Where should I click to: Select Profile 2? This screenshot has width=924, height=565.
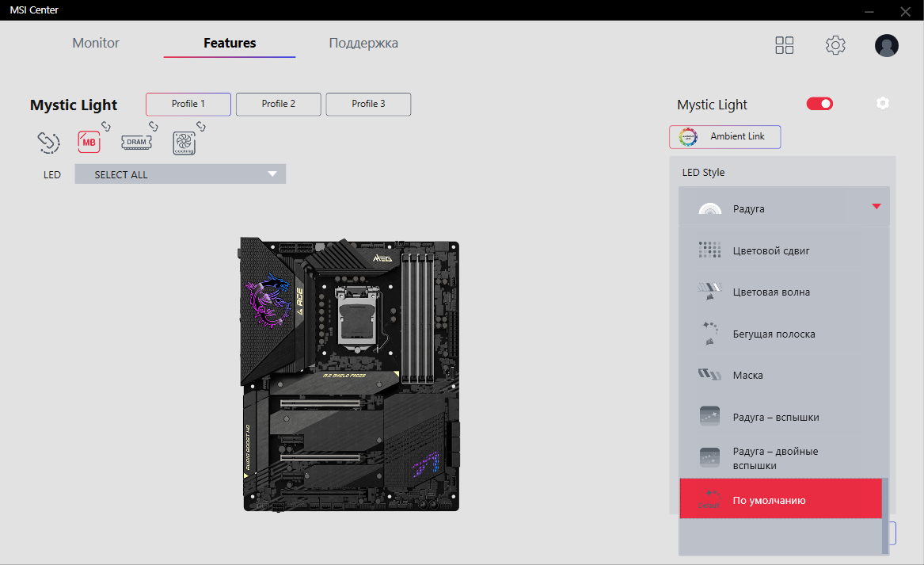point(279,104)
